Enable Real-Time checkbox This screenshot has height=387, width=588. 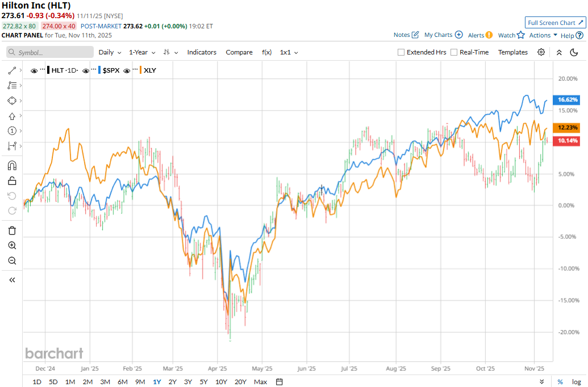pyautogui.click(x=454, y=52)
